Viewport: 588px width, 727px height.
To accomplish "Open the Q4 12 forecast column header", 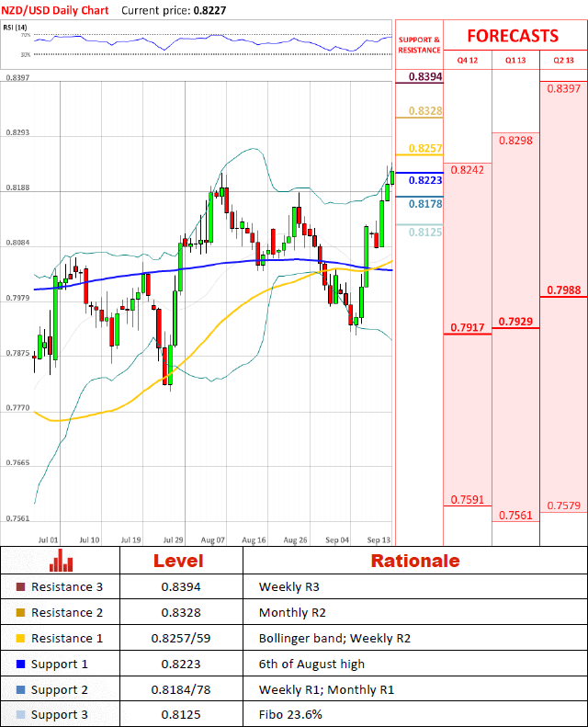I will point(468,60).
